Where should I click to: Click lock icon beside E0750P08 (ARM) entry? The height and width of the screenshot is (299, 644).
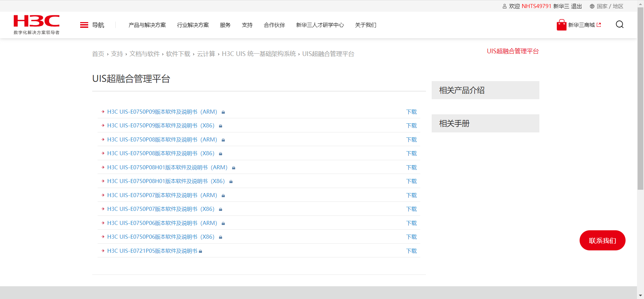pos(223,140)
